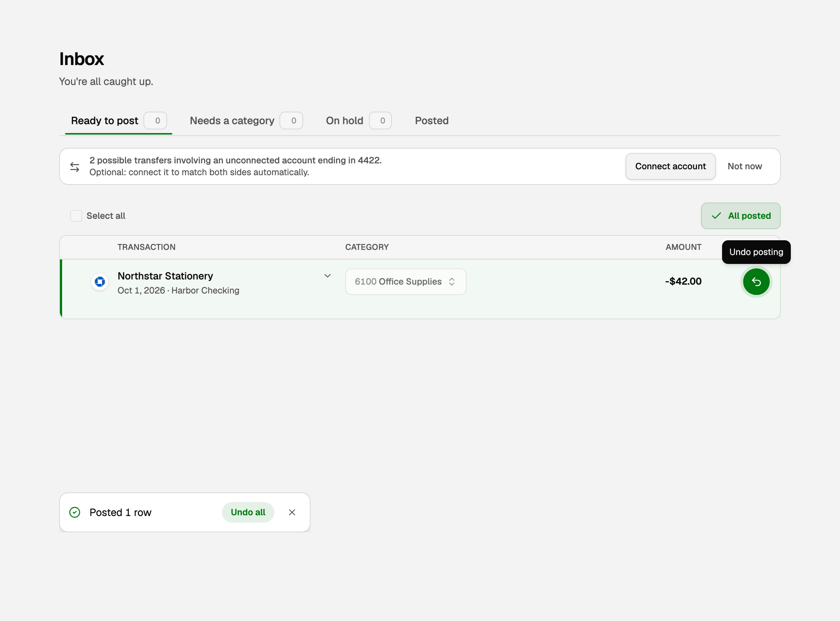Open the 6100 Office Supplies category dropdown

point(405,282)
